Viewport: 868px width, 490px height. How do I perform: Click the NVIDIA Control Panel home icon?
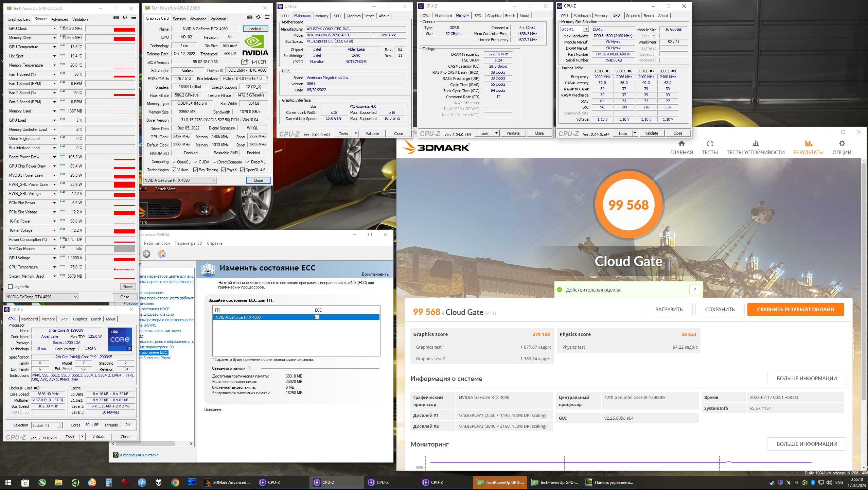pyautogui.click(x=162, y=254)
